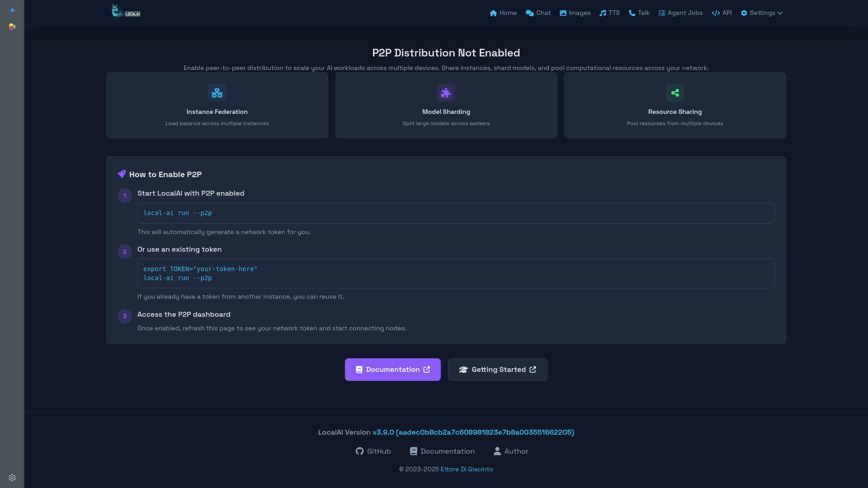
Task: Click the blue sparkle icon in left sidebar
Action: (x=12, y=10)
